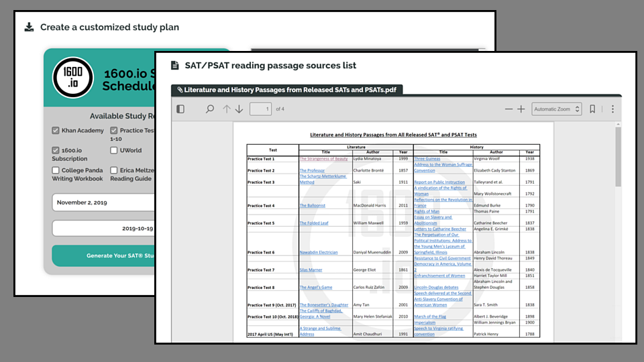Viewport: 644px width, 362px height.
Task: Zoom in on the PDF
Action: point(521,109)
